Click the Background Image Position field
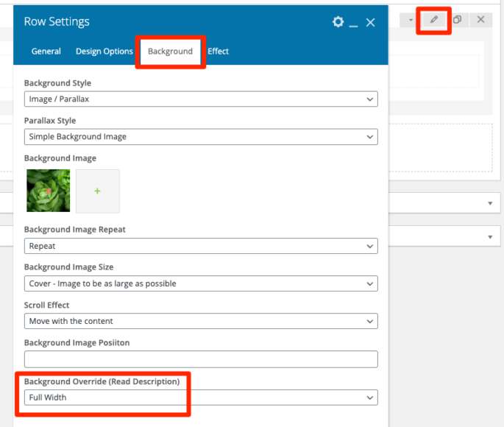504x427 pixels. point(201,359)
